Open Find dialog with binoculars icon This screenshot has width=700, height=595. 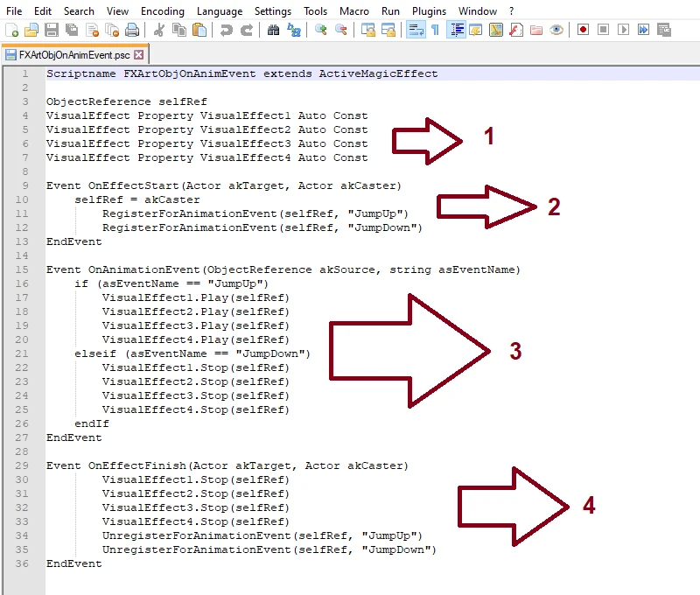[273, 30]
